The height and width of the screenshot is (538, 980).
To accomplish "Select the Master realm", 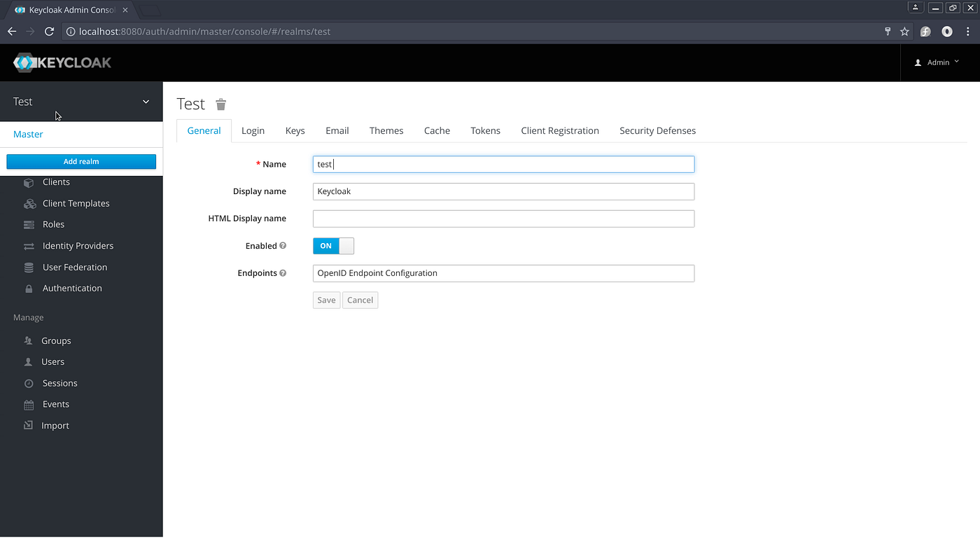I will 28,134.
